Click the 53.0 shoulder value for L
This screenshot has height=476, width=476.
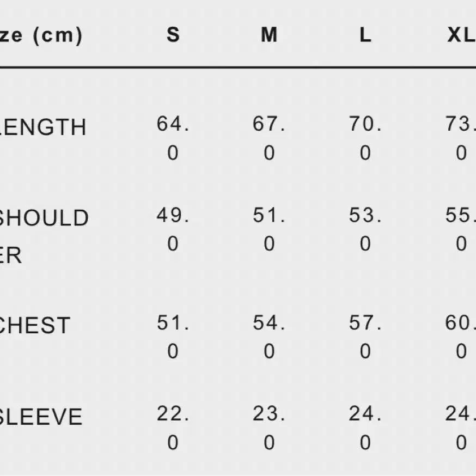(365, 229)
